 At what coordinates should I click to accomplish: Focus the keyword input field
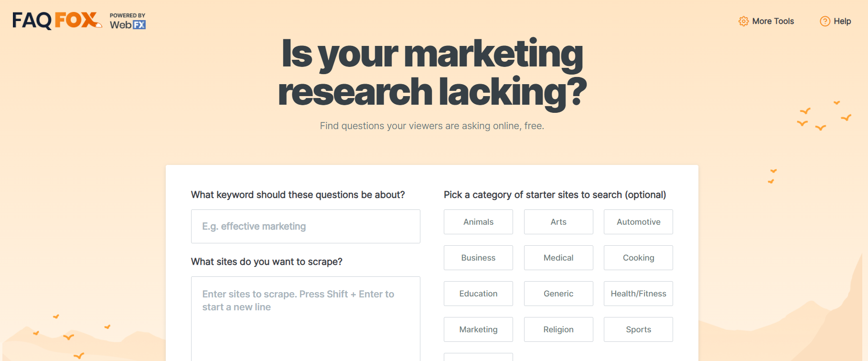(x=305, y=226)
